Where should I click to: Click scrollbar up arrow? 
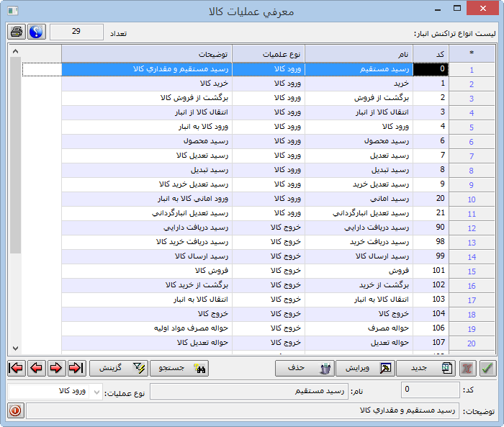tap(15, 51)
